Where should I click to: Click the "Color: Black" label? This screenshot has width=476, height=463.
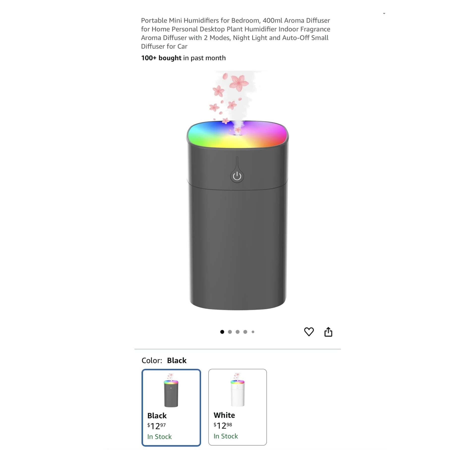(164, 360)
